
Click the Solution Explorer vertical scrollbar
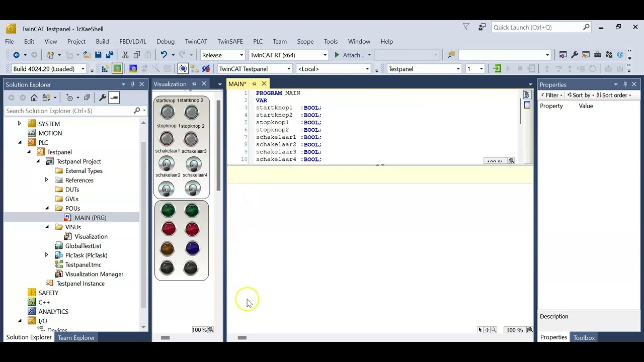pyautogui.click(x=143, y=224)
